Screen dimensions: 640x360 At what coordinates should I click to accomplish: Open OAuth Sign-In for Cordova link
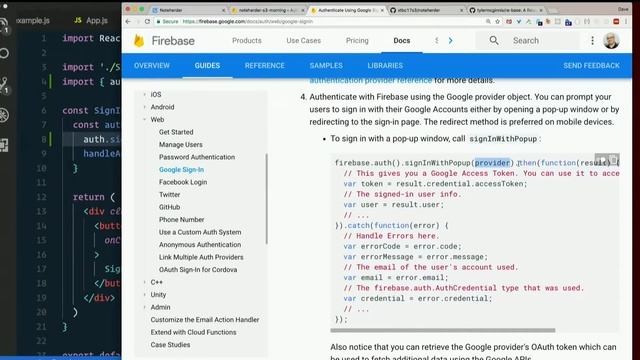[x=198, y=269]
